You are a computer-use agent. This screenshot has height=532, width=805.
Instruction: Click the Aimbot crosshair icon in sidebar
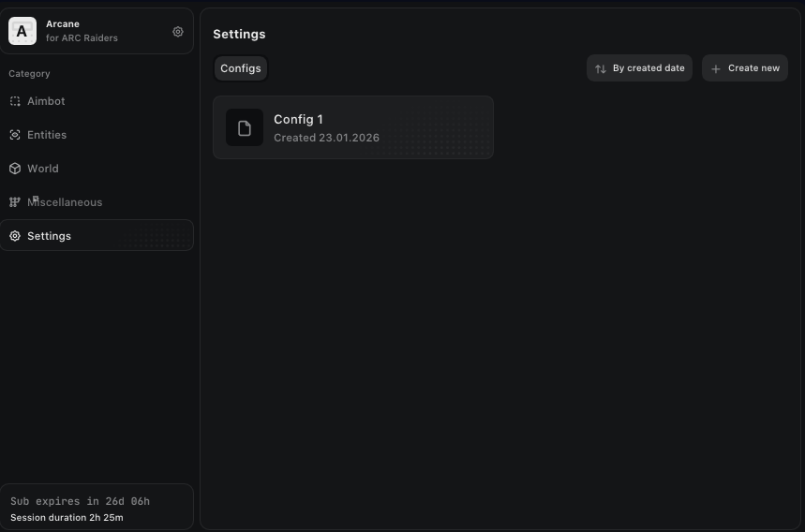(15, 101)
